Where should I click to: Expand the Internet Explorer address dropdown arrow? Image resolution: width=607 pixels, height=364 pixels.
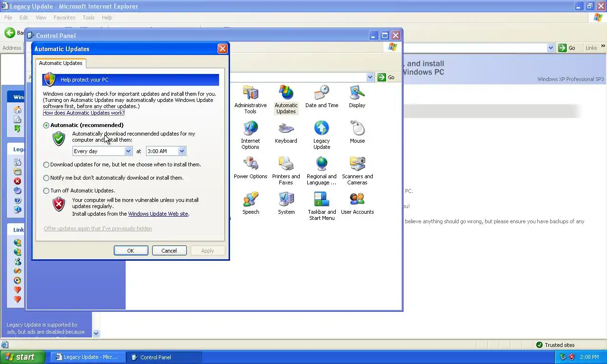click(x=551, y=48)
